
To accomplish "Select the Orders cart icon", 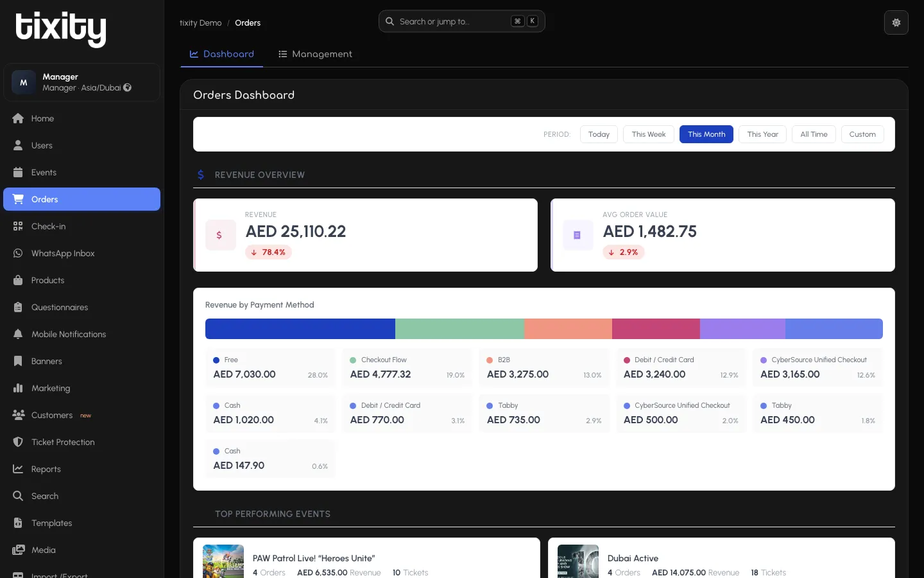I will click(x=18, y=199).
